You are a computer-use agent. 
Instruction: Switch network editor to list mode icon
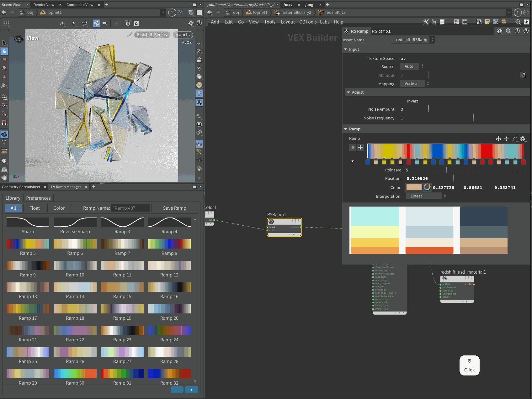point(442,22)
